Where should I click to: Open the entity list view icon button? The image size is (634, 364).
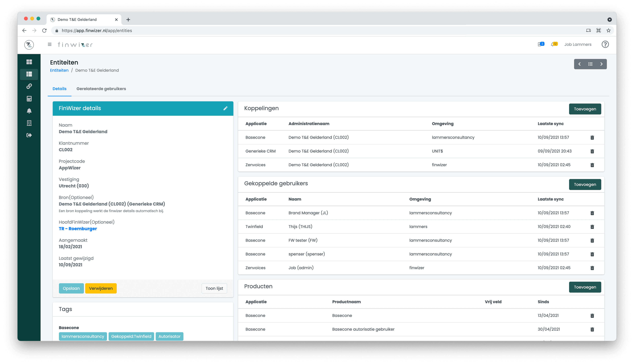tap(590, 64)
